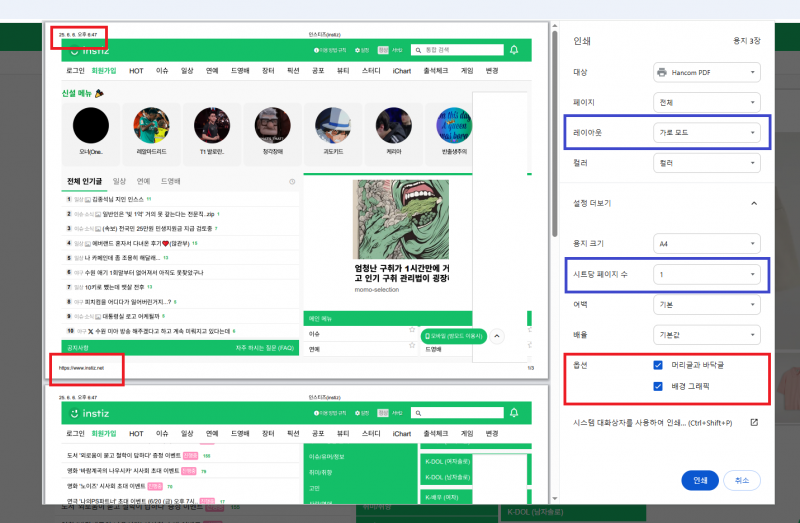
Task: Click post 10키로 뺐는데 뱃살 전후
Action: click(115, 287)
